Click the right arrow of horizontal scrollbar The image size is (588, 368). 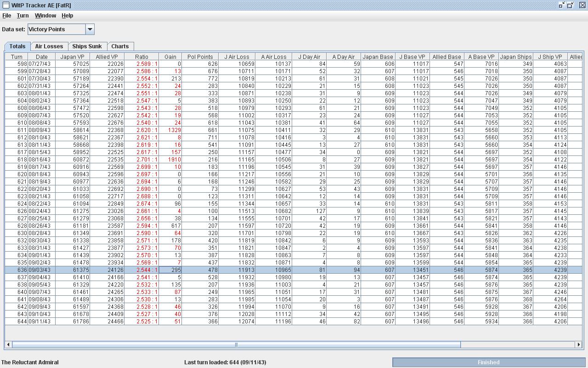579,345
